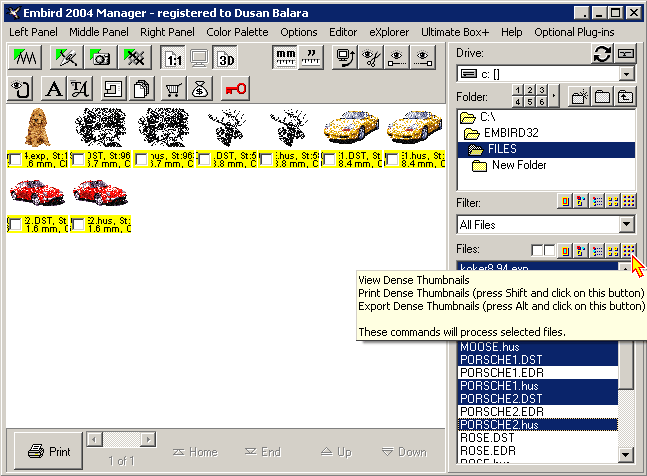
Task: Tick the checkbox under the dog thumbnail
Action: click(15, 159)
